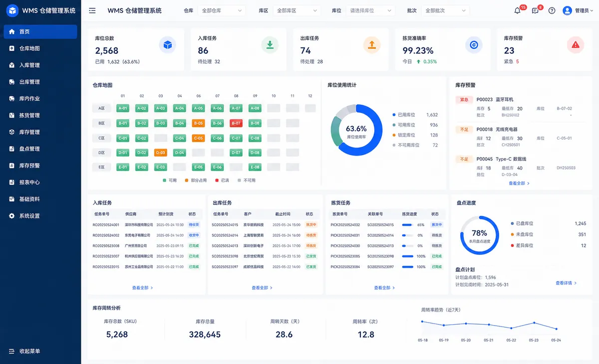Click the home icon beside 首页

pyautogui.click(x=12, y=31)
